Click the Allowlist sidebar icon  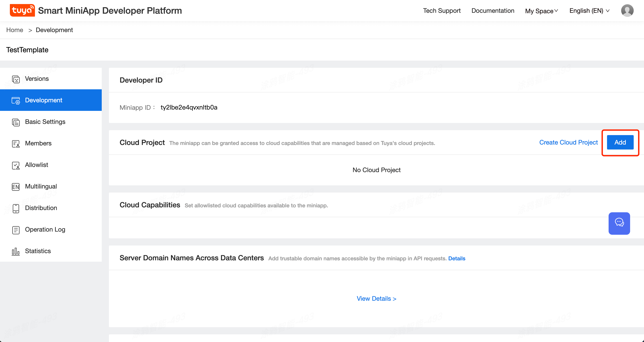pos(16,165)
